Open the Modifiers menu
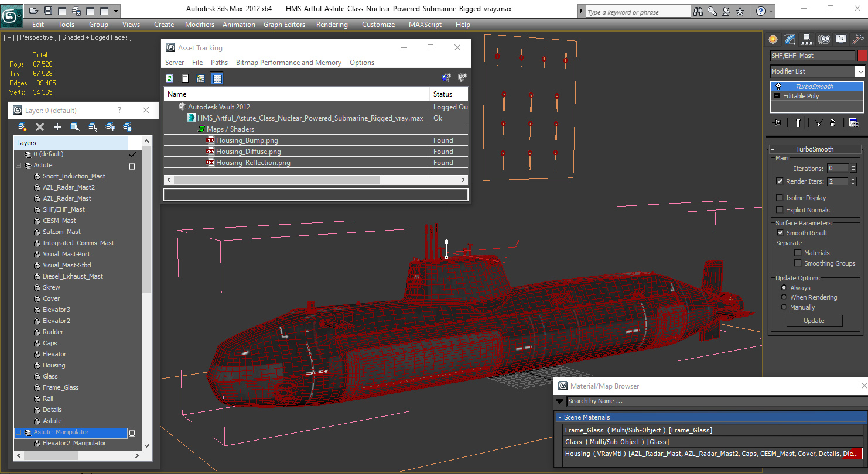The width and height of the screenshot is (868, 474). point(200,25)
